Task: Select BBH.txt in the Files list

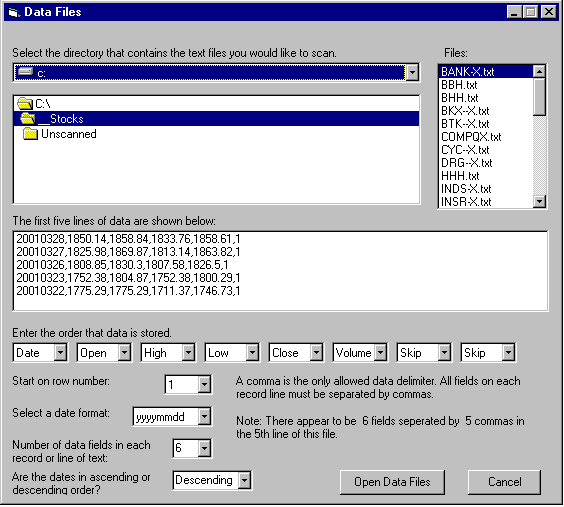Action: click(x=459, y=85)
